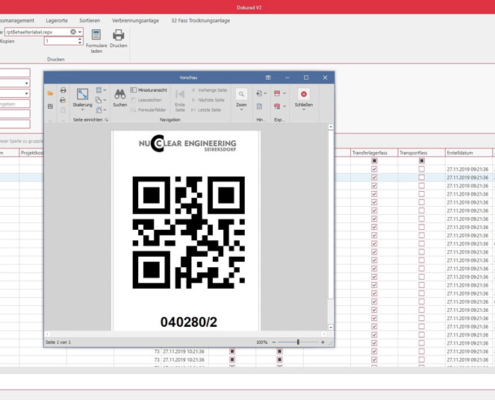This screenshot has width=495, height=400.
Task: Toggle Formularfelder highlighting
Action: coord(148,110)
